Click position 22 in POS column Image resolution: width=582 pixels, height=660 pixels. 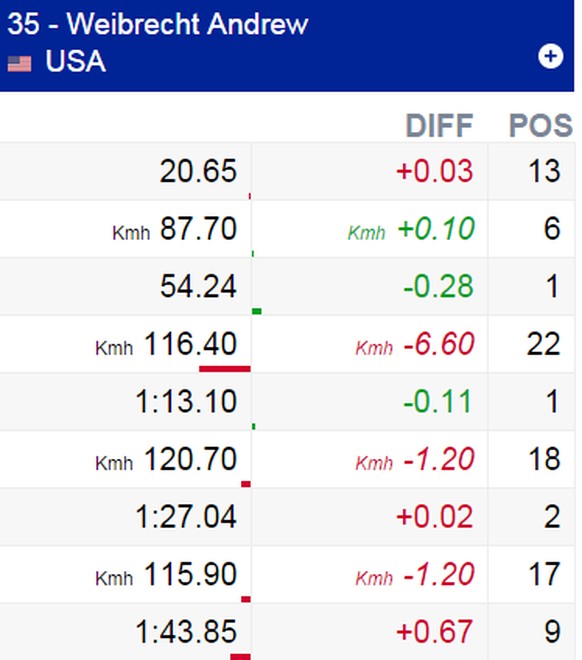point(543,344)
